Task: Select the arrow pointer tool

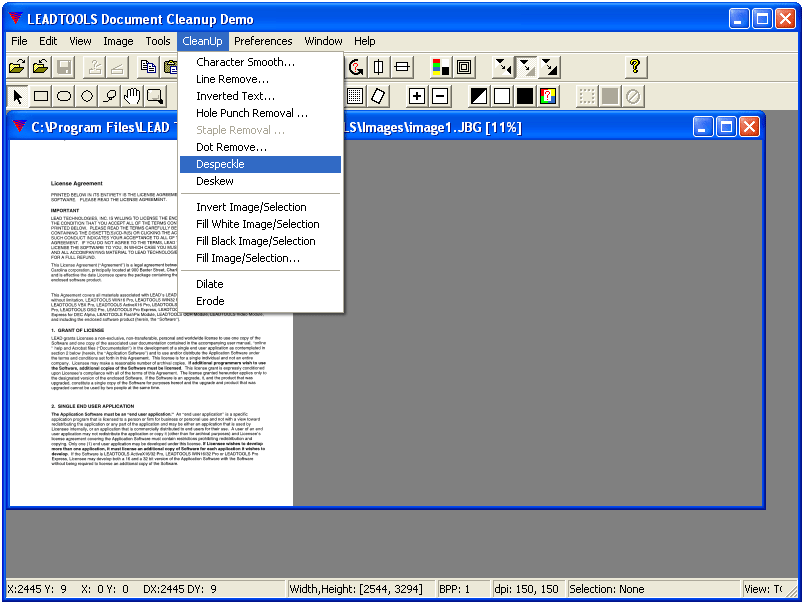Action: coord(17,96)
